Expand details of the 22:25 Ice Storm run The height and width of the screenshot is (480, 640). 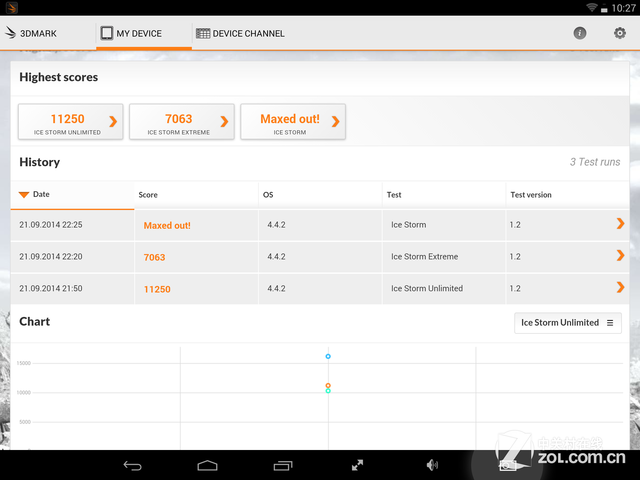[x=620, y=223]
